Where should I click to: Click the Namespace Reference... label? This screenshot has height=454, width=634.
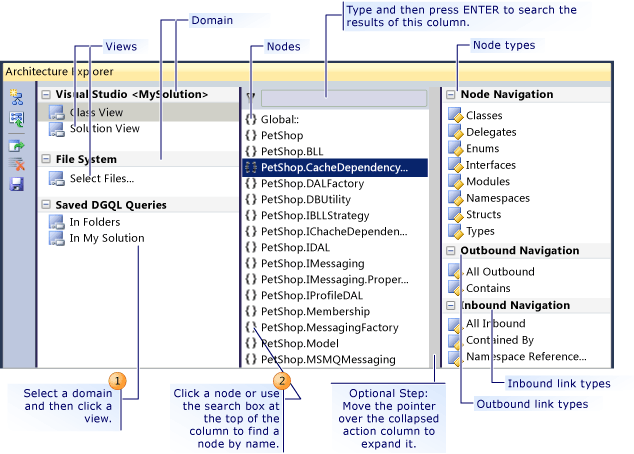(x=526, y=357)
